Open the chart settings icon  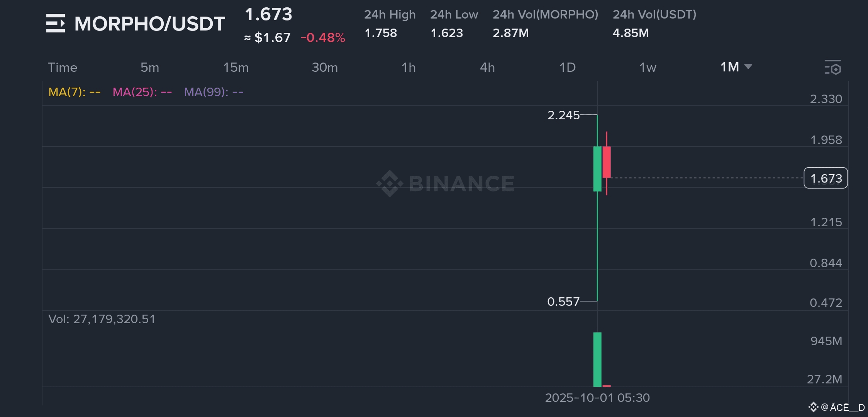tap(832, 68)
